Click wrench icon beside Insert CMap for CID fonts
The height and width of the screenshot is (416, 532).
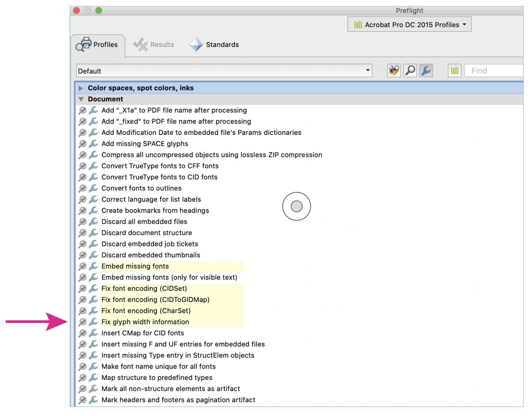click(93, 333)
